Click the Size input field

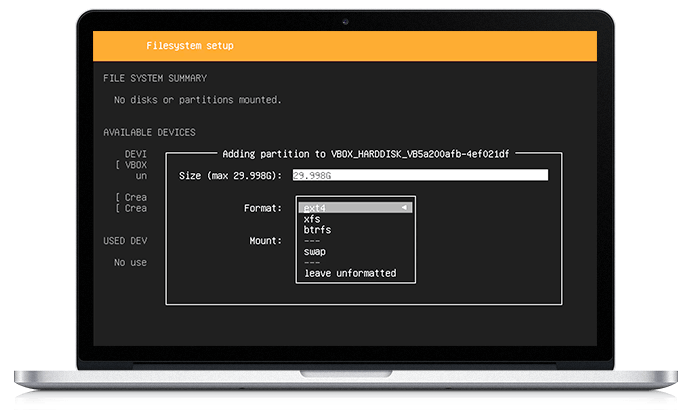click(419, 176)
